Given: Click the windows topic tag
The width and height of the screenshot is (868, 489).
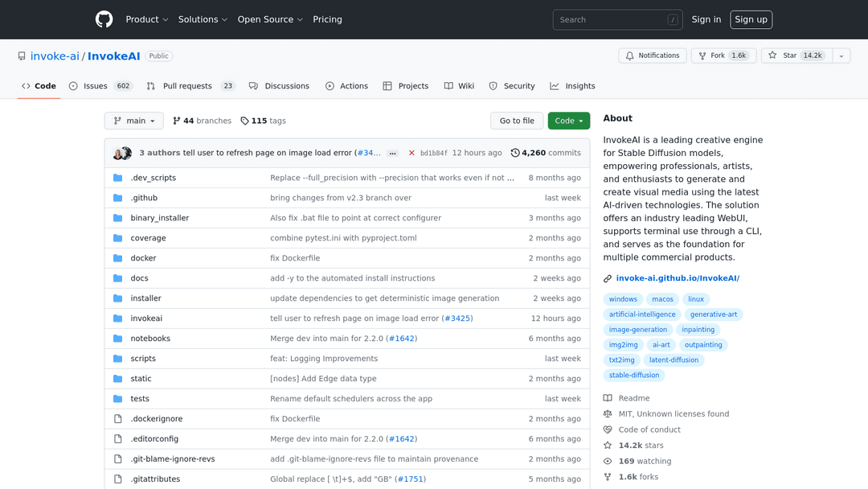Looking at the screenshot, I should point(623,299).
